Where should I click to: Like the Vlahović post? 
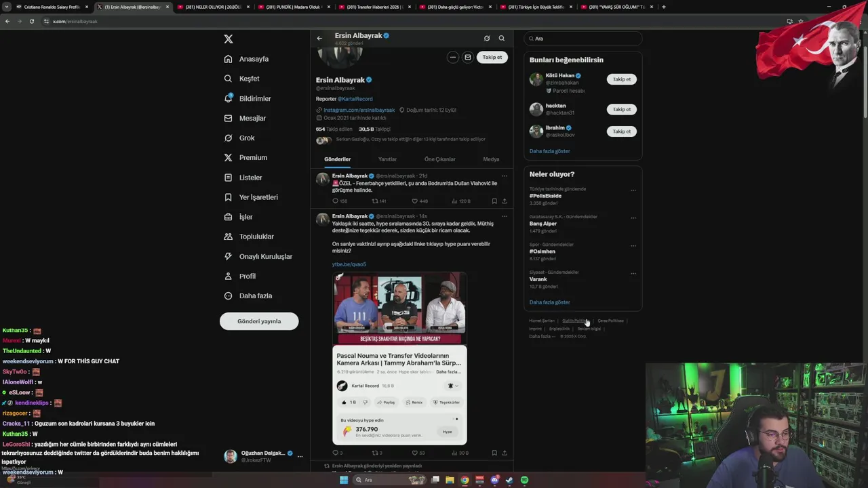(x=420, y=201)
